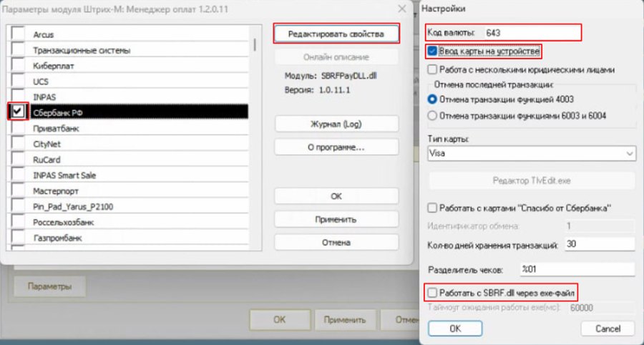Screen dimensions: 644x345
Task: Click the Кол-во дней хранения транзакций field
Action: coord(600,244)
